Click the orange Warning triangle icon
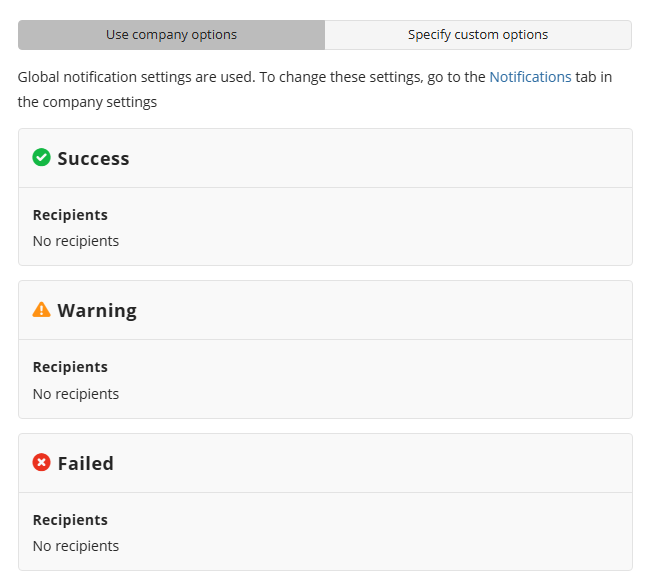 [41, 310]
